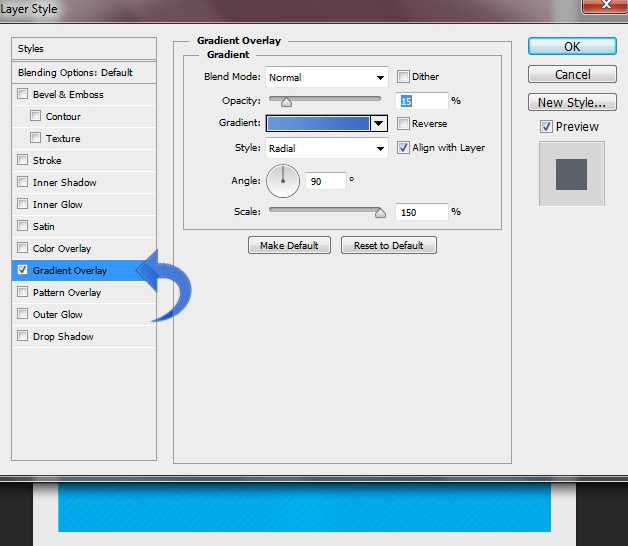
Task: Click the layer style preview thumbnail
Action: (571, 173)
